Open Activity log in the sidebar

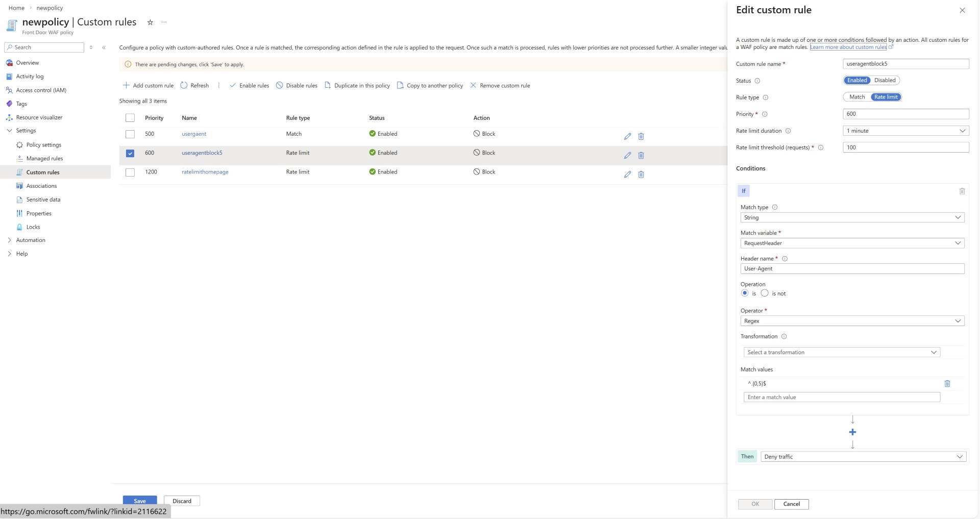coord(30,77)
